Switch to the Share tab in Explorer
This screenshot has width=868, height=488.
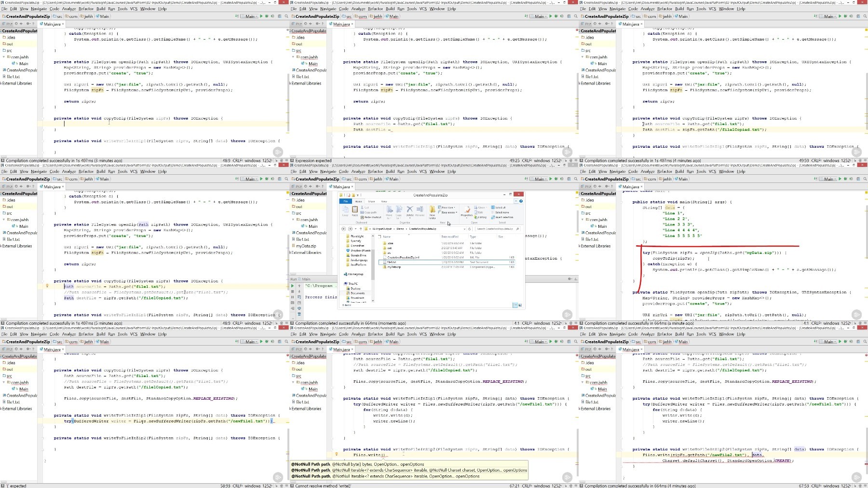(371, 201)
